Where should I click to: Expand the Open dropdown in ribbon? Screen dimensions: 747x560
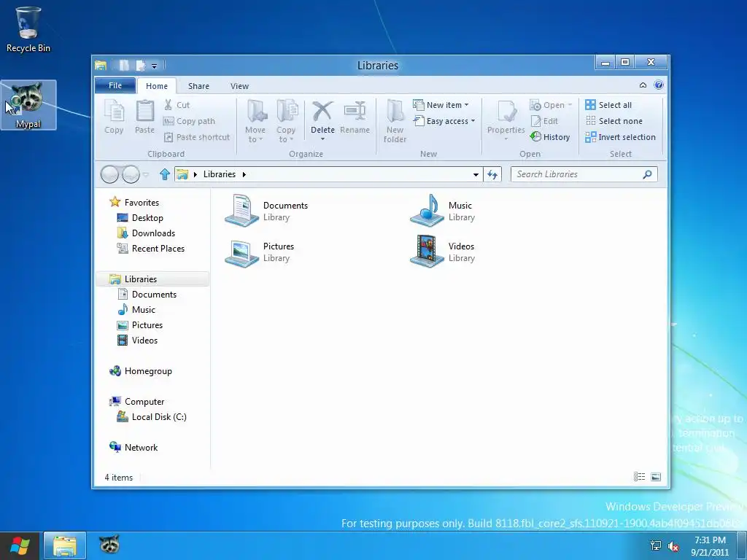tap(570, 105)
